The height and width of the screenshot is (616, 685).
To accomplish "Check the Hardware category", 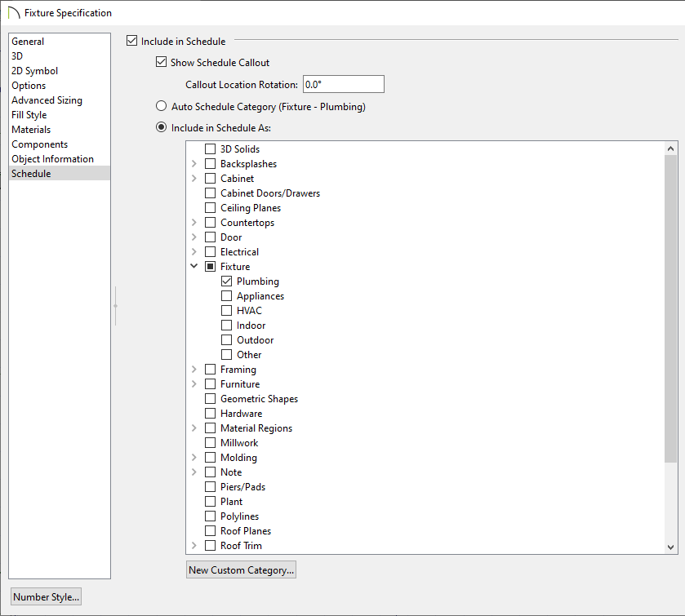I will (x=210, y=414).
